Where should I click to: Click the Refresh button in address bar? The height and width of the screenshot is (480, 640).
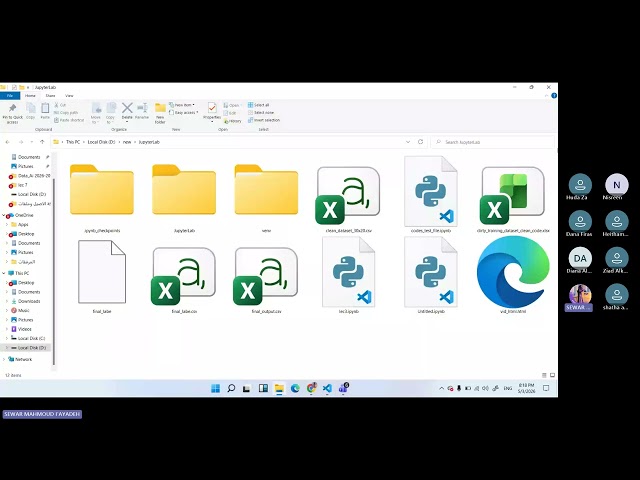[x=420, y=142]
